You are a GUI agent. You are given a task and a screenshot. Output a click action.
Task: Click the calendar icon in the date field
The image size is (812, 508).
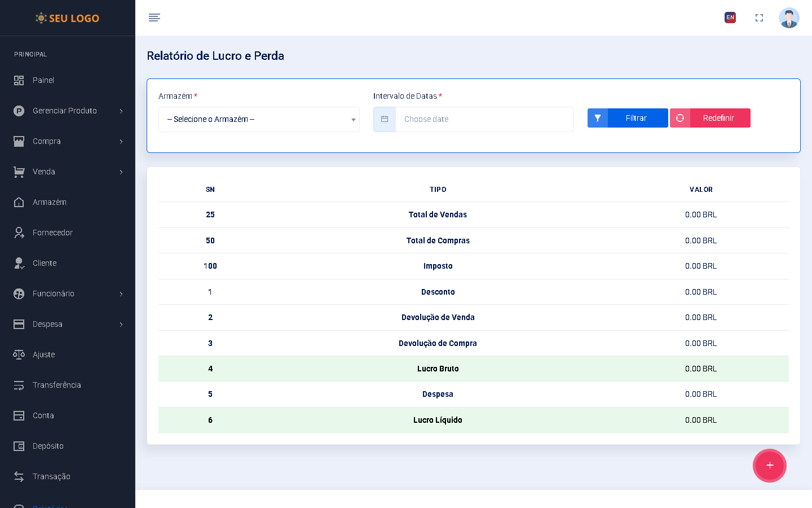(x=385, y=119)
